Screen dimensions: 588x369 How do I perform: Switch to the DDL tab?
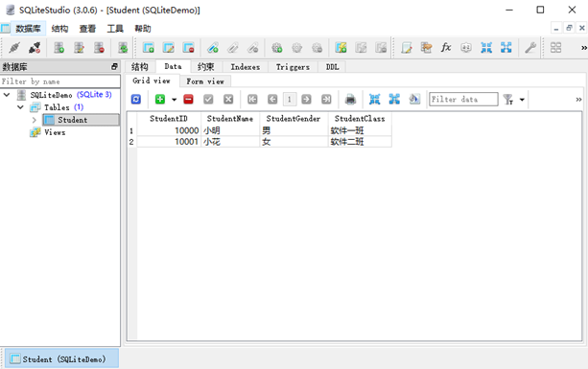coord(332,67)
